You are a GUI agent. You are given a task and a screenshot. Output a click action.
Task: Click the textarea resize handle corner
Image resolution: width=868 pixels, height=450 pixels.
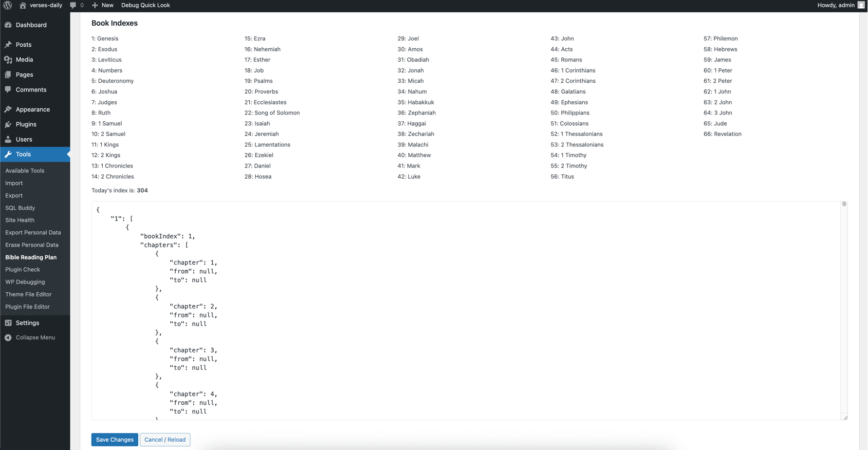(x=845, y=417)
